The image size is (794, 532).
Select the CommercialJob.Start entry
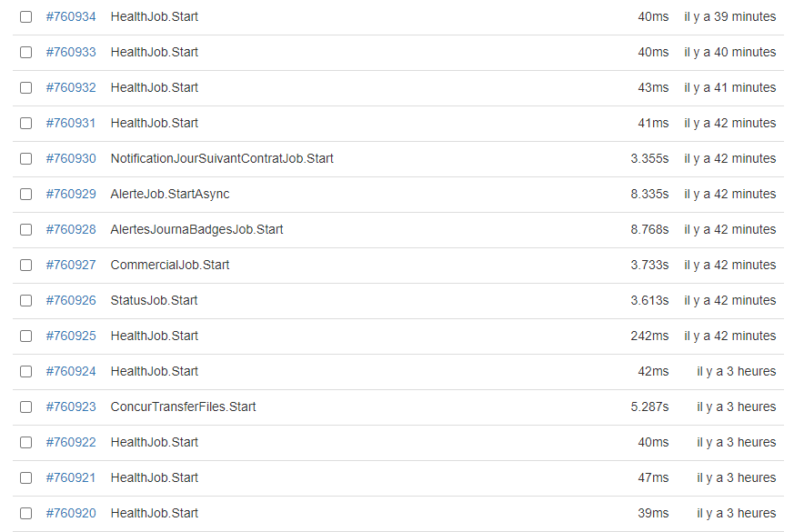(x=170, y=265)
